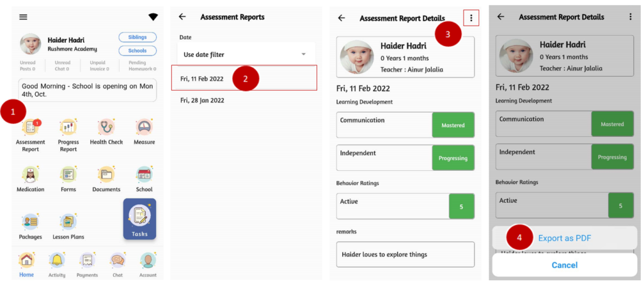Open three-dot menu with red outline
644x284 pixels.
471,18
